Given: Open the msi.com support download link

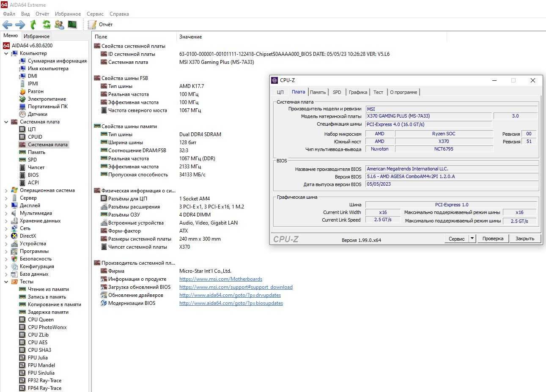Looking at the screenshot, I should pos(236,287).
